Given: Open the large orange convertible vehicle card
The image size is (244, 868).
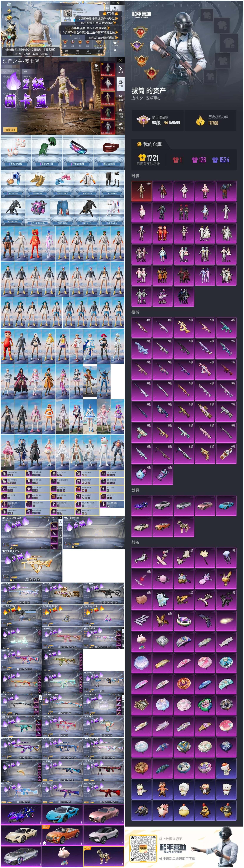Looking at the screenshot, I should tap(62, 835).
